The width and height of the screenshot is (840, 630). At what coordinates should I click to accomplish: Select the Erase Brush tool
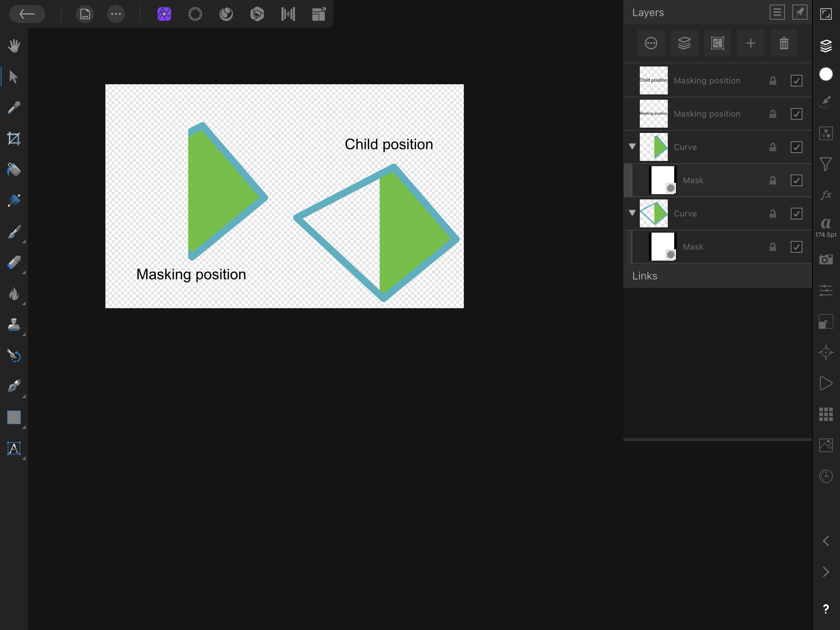pyautogui.click(x=14, y=263)
